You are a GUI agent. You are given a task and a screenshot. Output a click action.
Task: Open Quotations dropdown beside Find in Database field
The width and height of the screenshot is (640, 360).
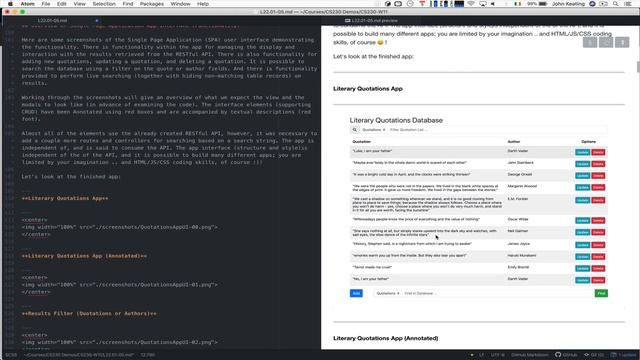[x=387, y=293]
